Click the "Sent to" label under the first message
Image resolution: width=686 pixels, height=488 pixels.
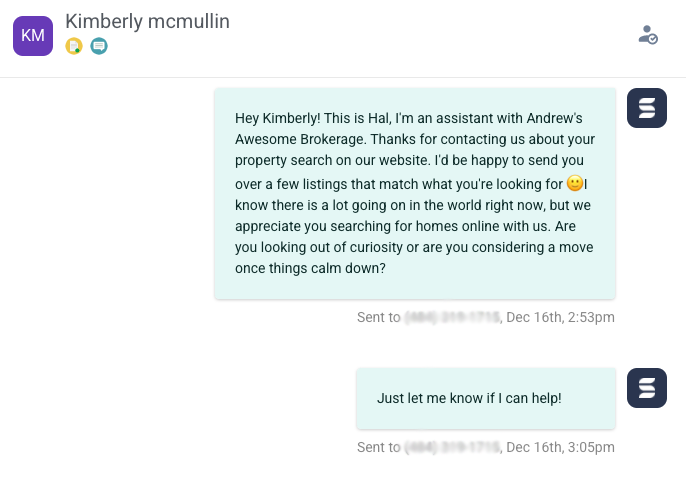point(378,317)
